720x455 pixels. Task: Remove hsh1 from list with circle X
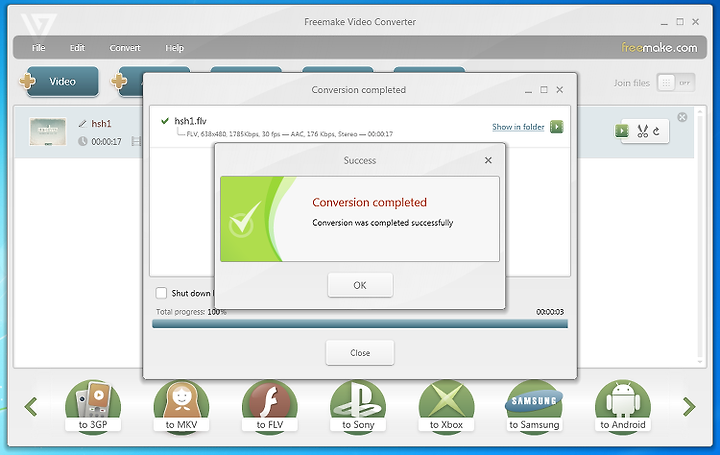click(x=682, y=117)
